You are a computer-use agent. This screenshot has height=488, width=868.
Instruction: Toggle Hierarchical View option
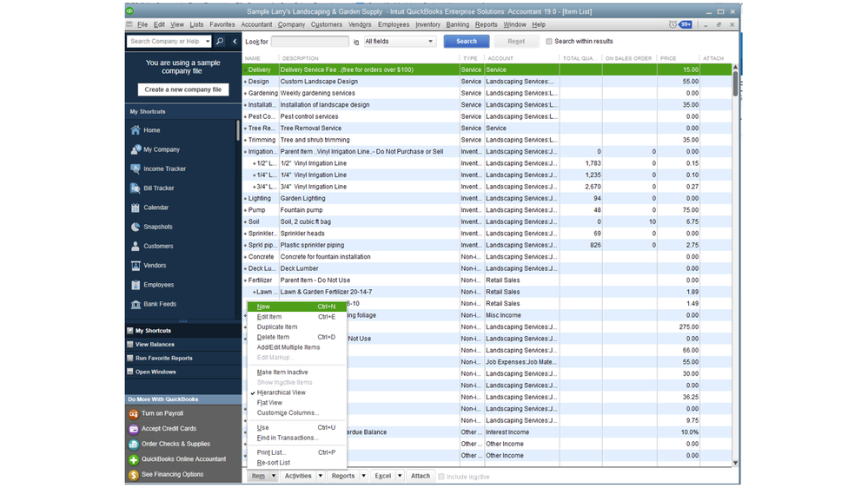[x=282, y=392]
